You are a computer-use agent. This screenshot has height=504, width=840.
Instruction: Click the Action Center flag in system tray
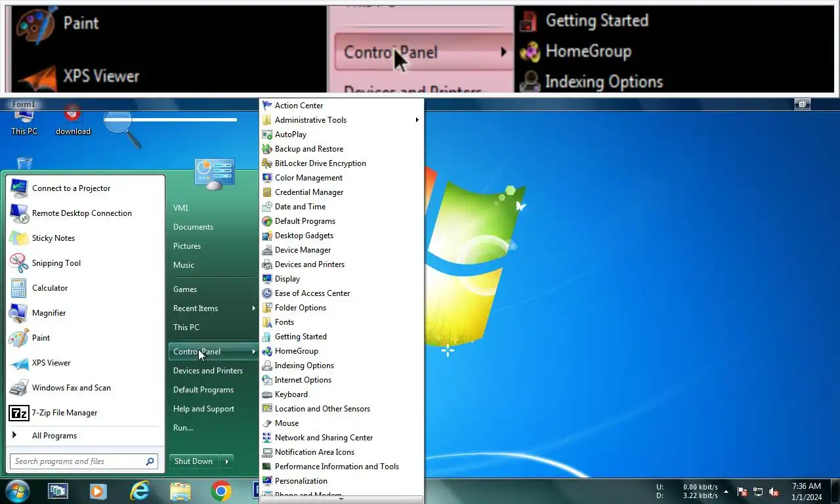[x=742, y=492]
